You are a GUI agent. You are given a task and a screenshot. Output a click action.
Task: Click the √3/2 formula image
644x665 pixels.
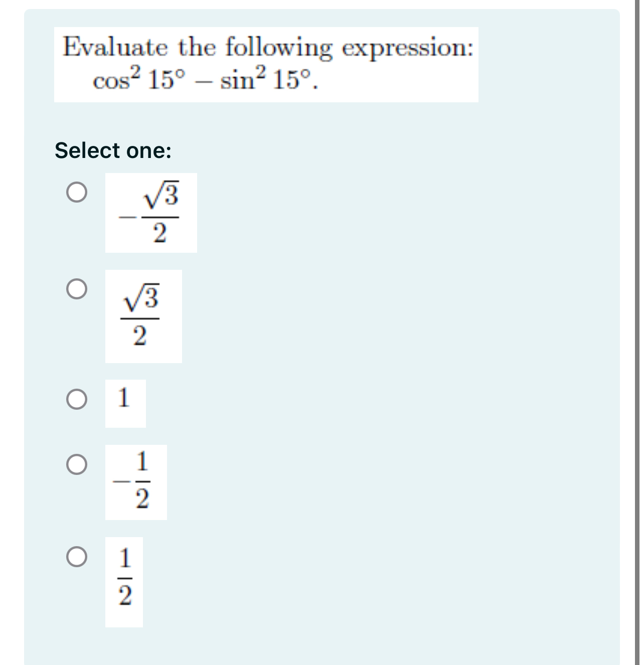(x=143, y=316)
